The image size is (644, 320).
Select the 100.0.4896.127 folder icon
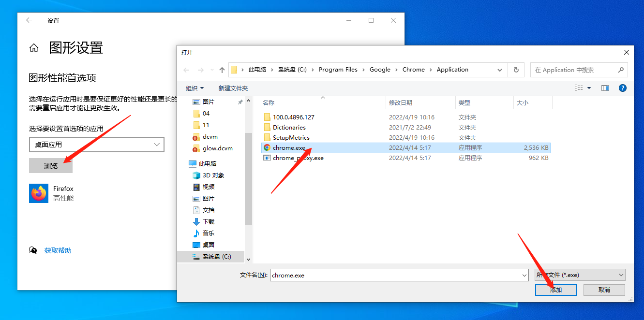click(267, 117)
